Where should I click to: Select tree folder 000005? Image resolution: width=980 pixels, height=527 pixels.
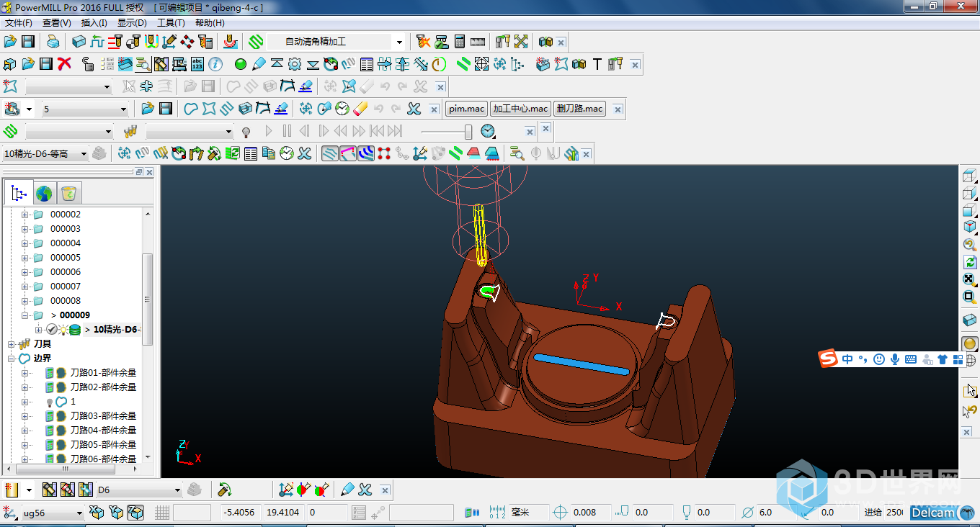[65, 258]
